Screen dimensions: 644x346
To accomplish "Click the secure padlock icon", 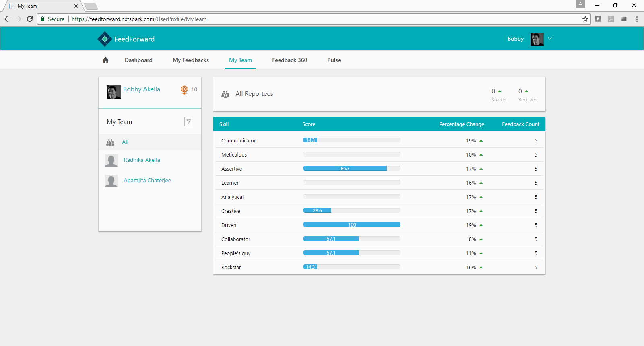I will (43, 19).
